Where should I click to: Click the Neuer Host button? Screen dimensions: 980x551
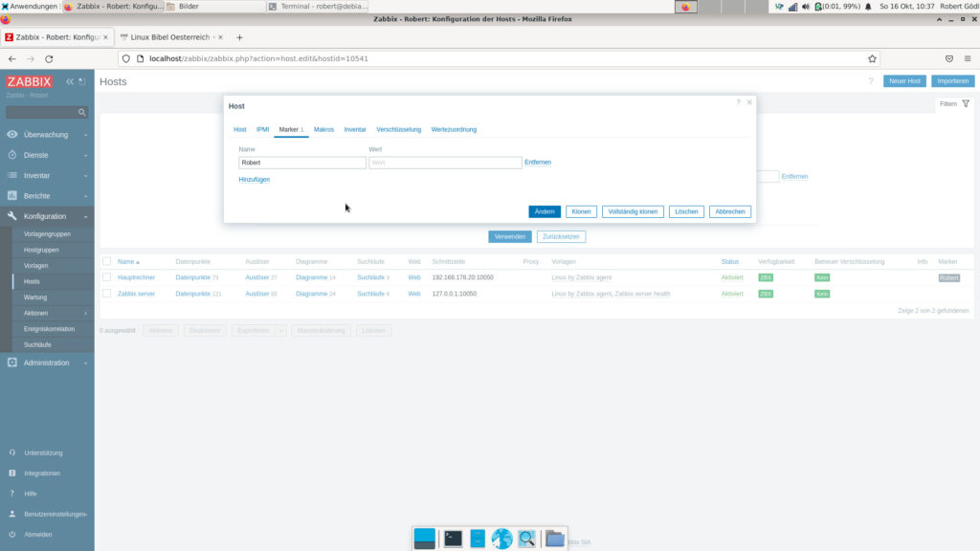coord(904,81)
